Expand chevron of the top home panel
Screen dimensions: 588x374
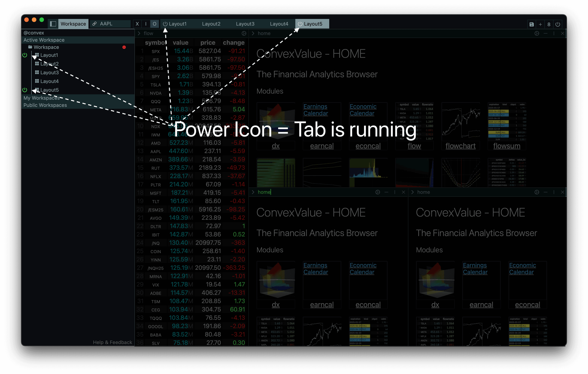pos(253,33)
